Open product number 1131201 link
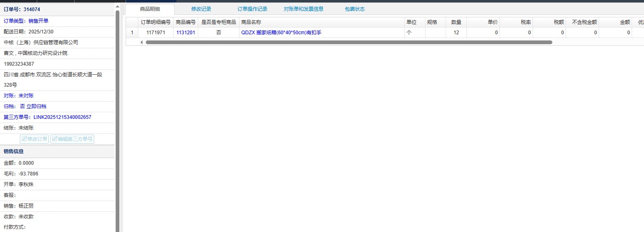Screen dimensions: 644x232 coord(185,33)
